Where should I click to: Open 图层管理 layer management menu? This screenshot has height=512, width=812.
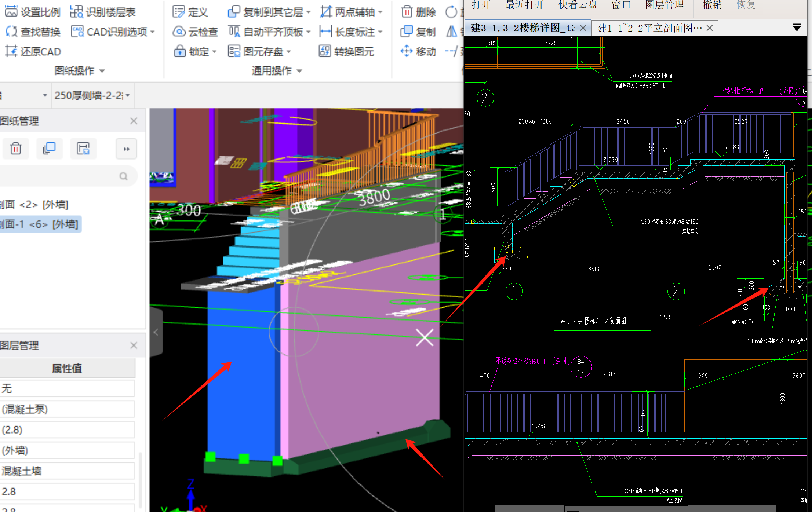tap(664, 5)
